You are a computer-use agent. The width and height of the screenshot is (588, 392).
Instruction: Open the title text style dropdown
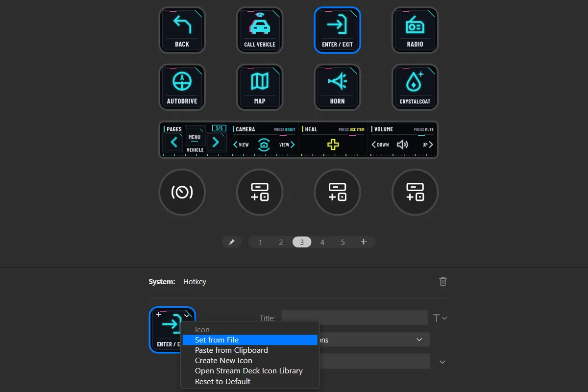tap(440, 318)
